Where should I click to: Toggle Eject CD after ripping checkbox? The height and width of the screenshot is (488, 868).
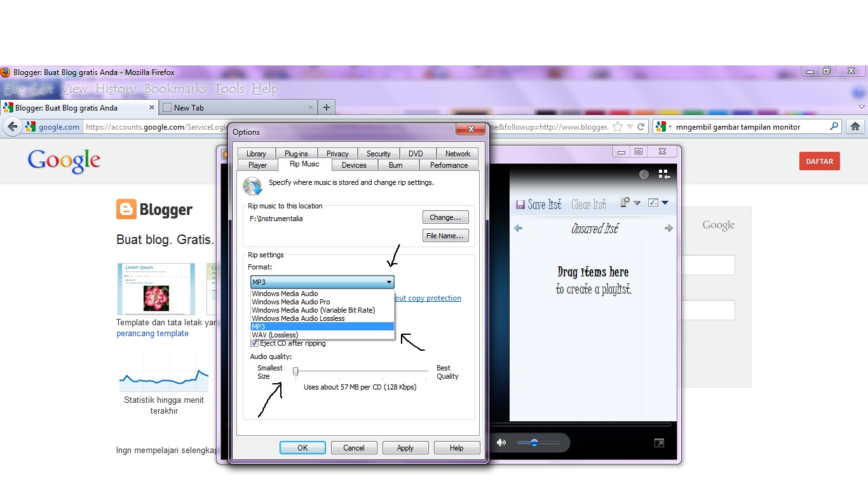tap(255, 343)
